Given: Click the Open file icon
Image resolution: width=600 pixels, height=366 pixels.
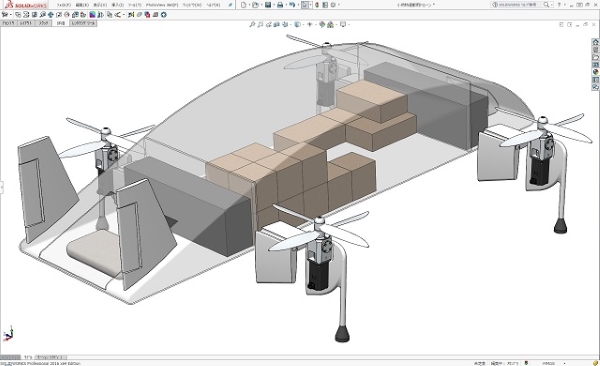Looking at the screenshot, I should point(255,5).
